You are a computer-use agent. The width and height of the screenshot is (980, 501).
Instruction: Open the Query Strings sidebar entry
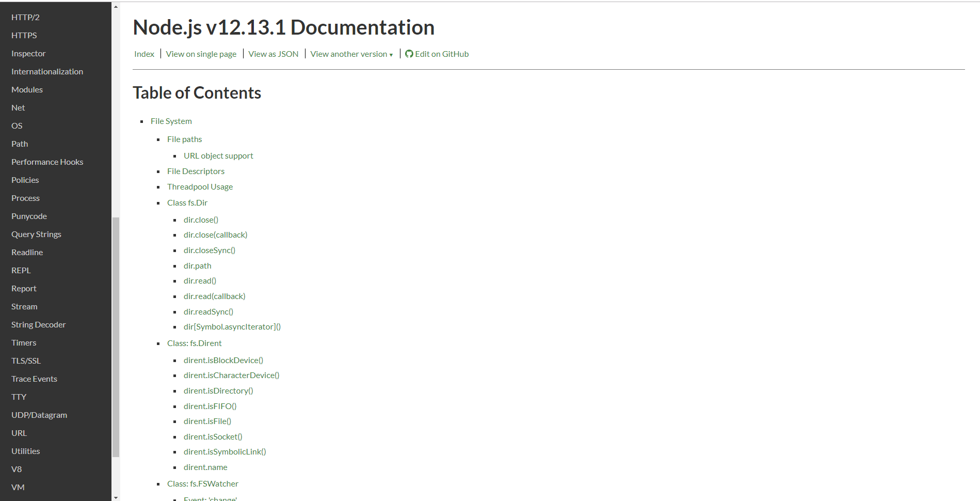[x=36, y=234]
